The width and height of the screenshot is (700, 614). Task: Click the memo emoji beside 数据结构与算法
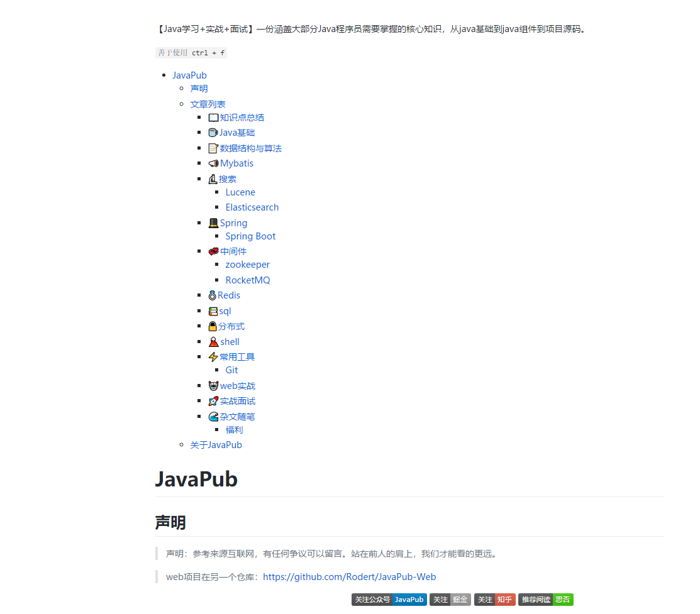click(213, 148)
